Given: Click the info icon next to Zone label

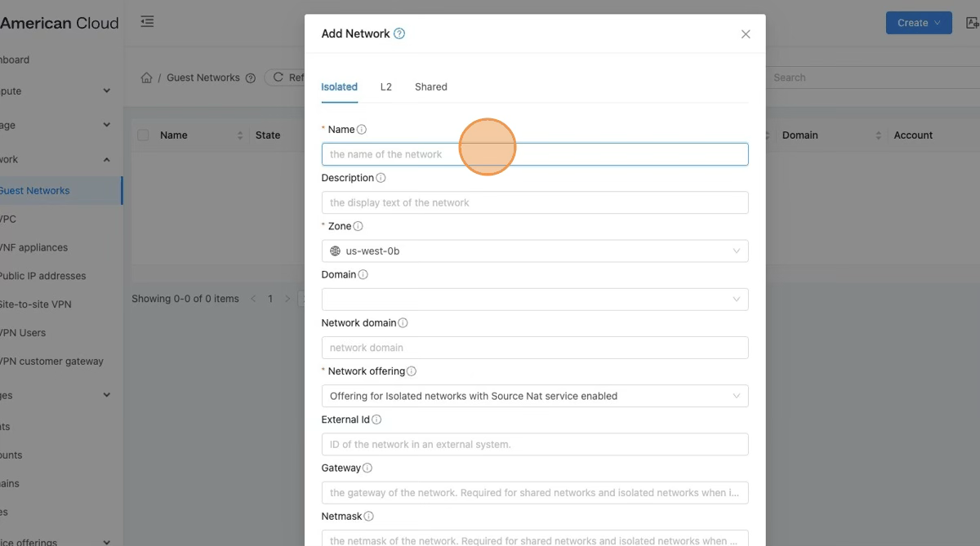Looking at the screenshot, I should click(x=358, y=227).
